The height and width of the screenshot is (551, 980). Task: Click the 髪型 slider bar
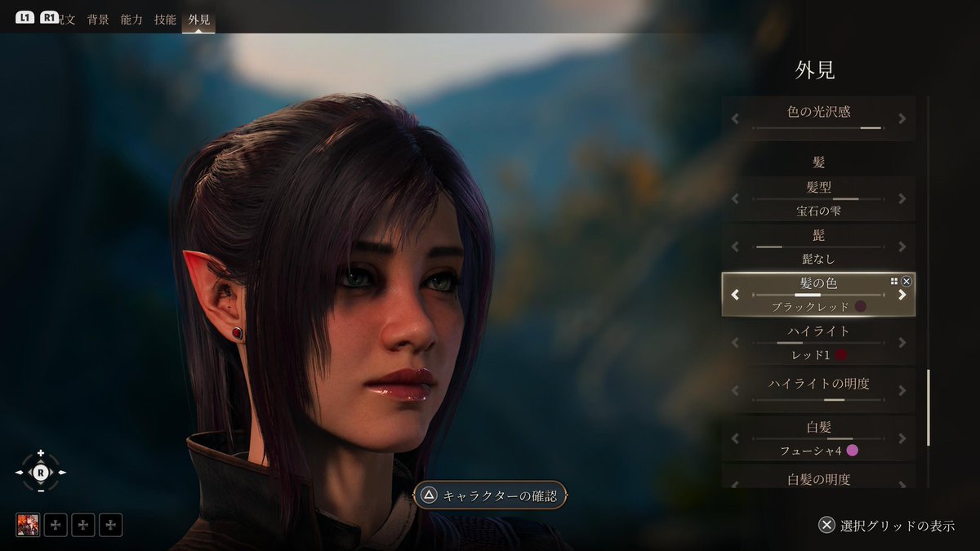(x=818, y=198)
